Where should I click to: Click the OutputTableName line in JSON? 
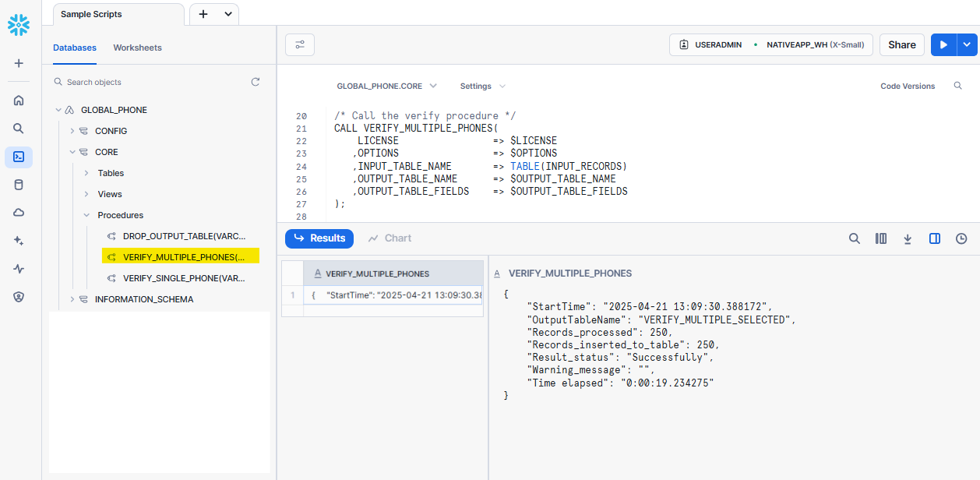(662, 319)
